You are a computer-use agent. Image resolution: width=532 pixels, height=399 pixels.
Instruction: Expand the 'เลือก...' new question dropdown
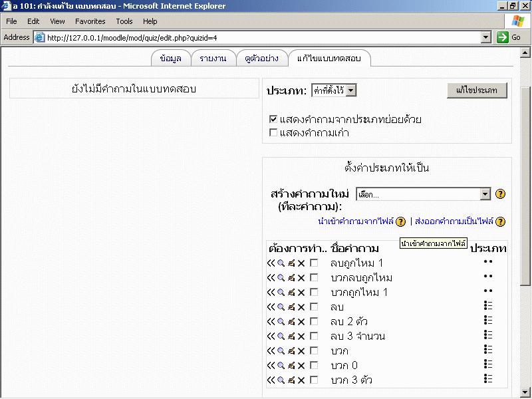tap(485, 194)
